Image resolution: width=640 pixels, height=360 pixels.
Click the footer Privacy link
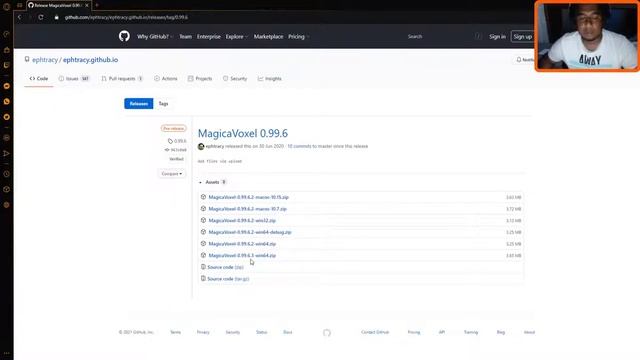tap(203, 332)
